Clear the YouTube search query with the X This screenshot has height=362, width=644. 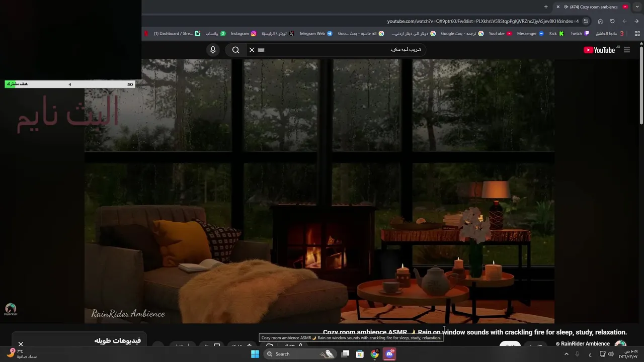[252, 50]
